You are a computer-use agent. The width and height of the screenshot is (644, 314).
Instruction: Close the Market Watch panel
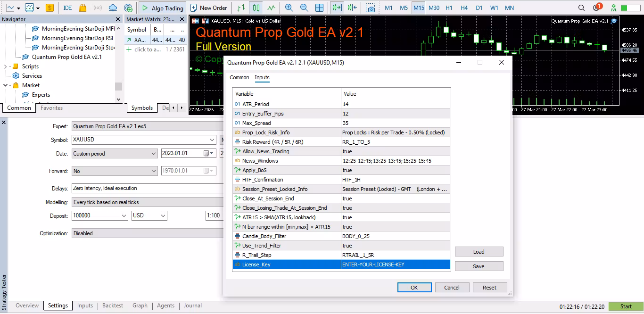tap(183, 19)
